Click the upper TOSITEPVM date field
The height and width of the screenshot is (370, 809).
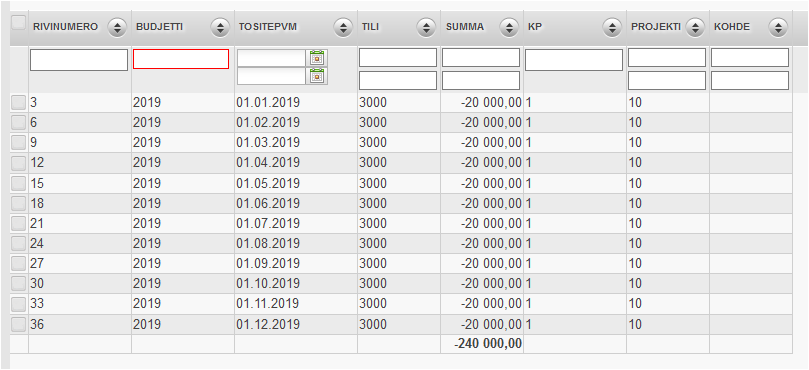pos(271,58)
